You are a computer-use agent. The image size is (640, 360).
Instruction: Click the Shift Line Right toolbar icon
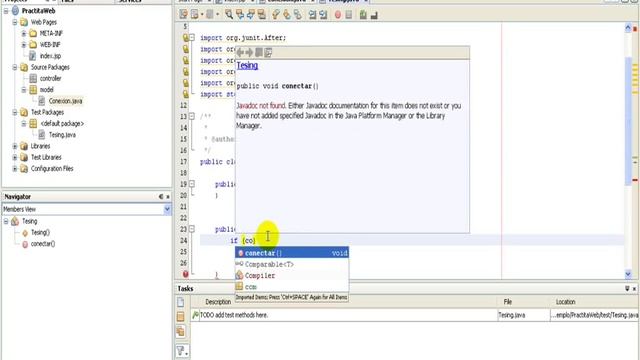pyautogui.click(x=323, y=15)
